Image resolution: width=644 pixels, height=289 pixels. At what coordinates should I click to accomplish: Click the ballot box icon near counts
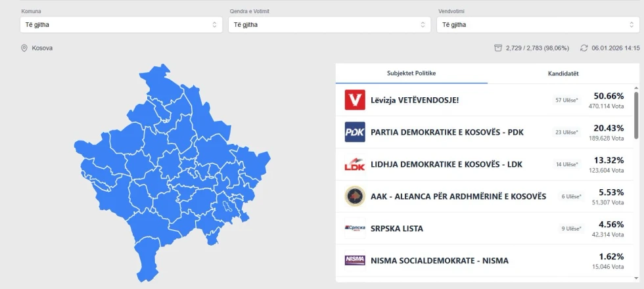click(x=498, y=48)
